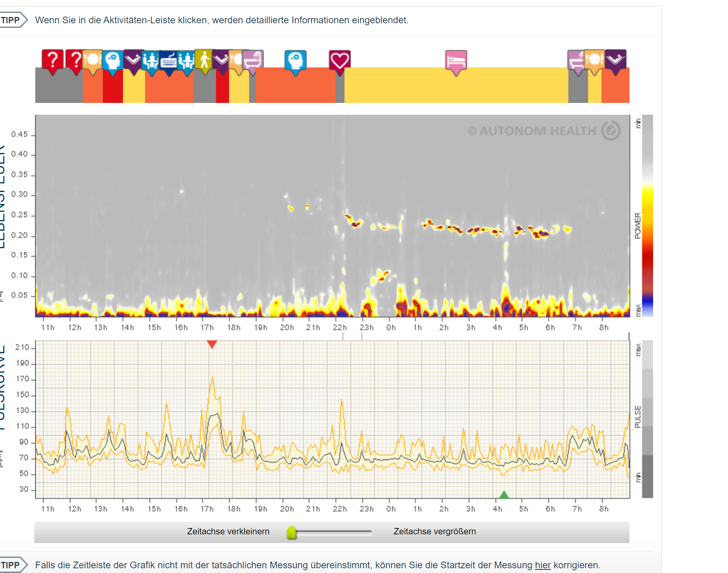Click the time-axis zoom slider track
The image size is (728, 573).
[x=330, y=532]
